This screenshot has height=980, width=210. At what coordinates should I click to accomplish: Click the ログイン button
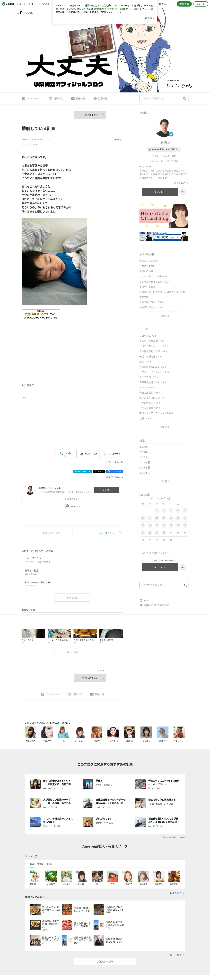click(x=201, y=4)
